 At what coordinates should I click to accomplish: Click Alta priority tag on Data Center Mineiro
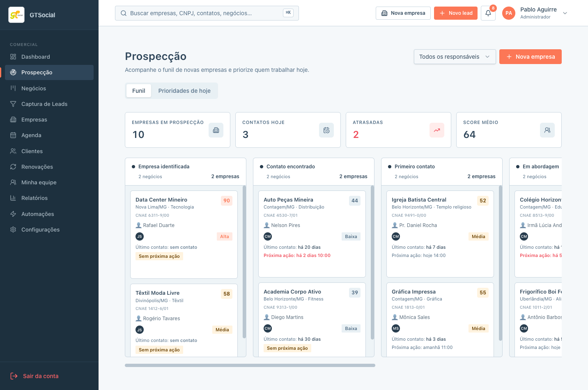pos(225,236)
